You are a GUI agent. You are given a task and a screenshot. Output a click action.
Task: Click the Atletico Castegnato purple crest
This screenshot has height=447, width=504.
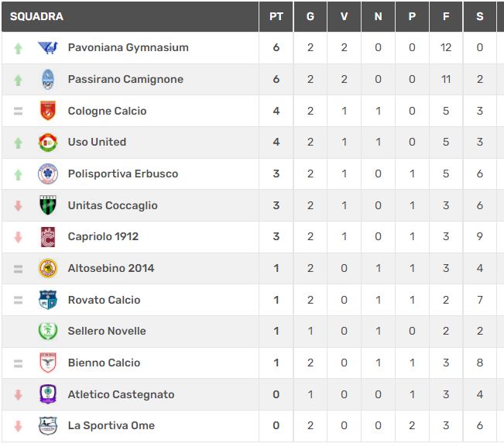pyautogui.click(x=48, y=394)
